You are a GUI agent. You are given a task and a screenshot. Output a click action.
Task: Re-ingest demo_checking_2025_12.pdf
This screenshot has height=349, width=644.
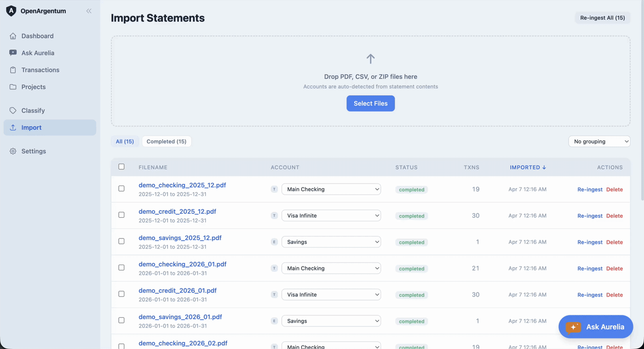[x=590, y=190]
